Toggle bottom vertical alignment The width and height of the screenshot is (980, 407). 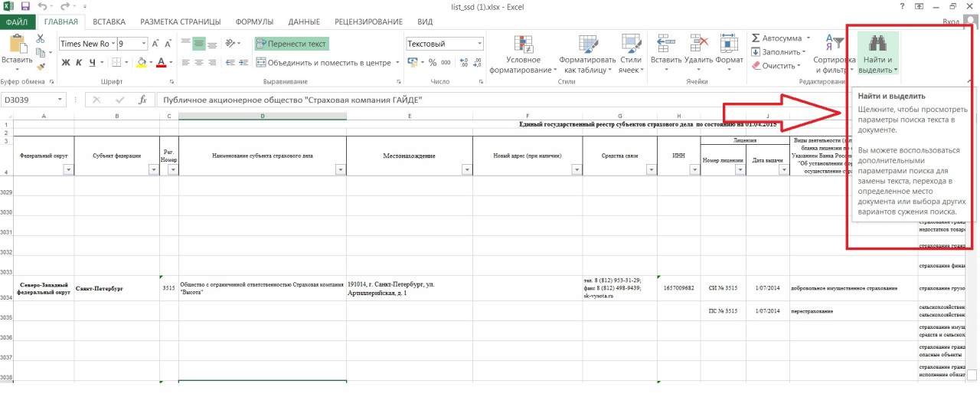(x=212, y=44)
